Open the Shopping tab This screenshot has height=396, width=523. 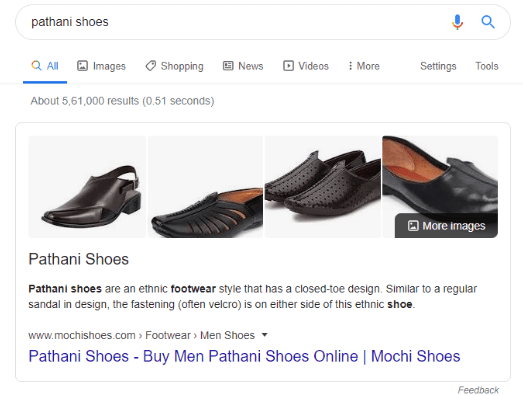tap(174, 66)
